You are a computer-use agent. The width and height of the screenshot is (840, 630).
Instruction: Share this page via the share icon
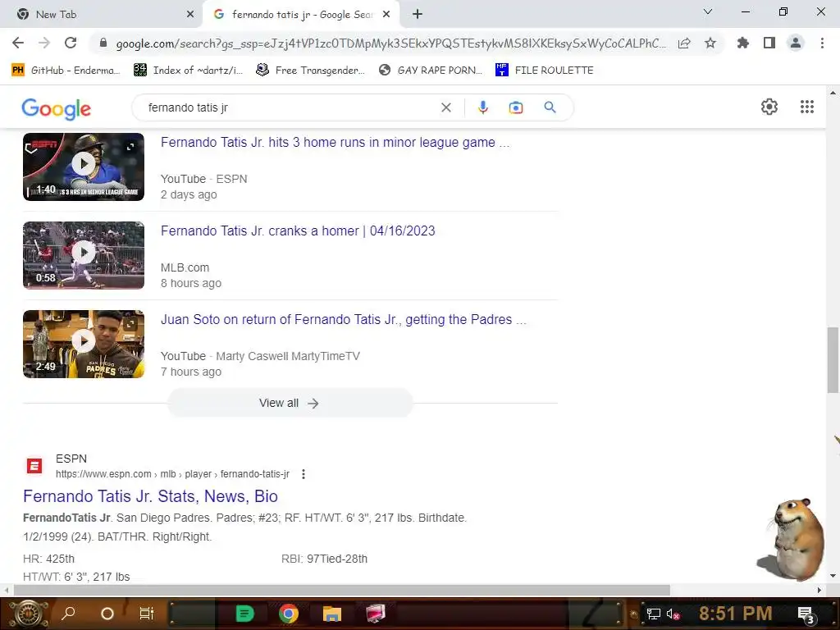click(x=684, y=43)
